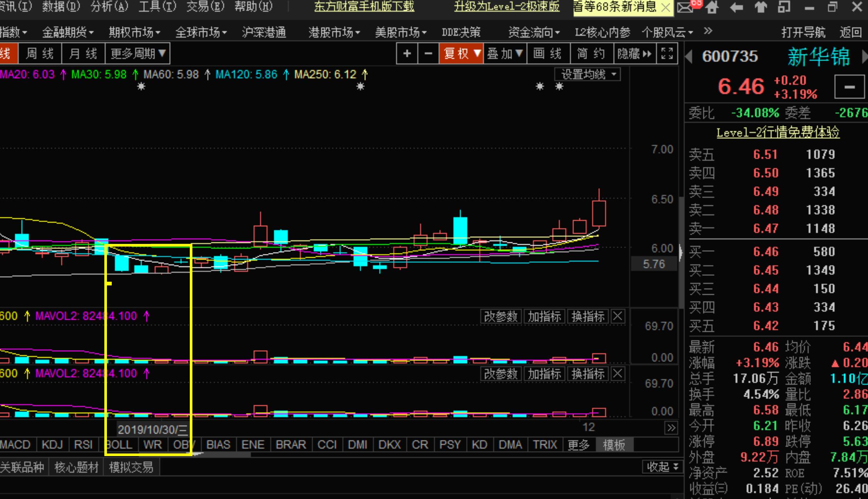Viewport: 868px width, 499px height.
Task: Click the star marker near MA250 label
Action: [360, 87]
